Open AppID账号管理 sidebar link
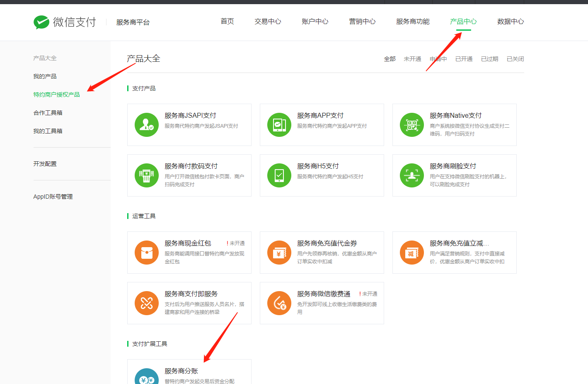This screenshot has width=588, height=384. point(53,197)
